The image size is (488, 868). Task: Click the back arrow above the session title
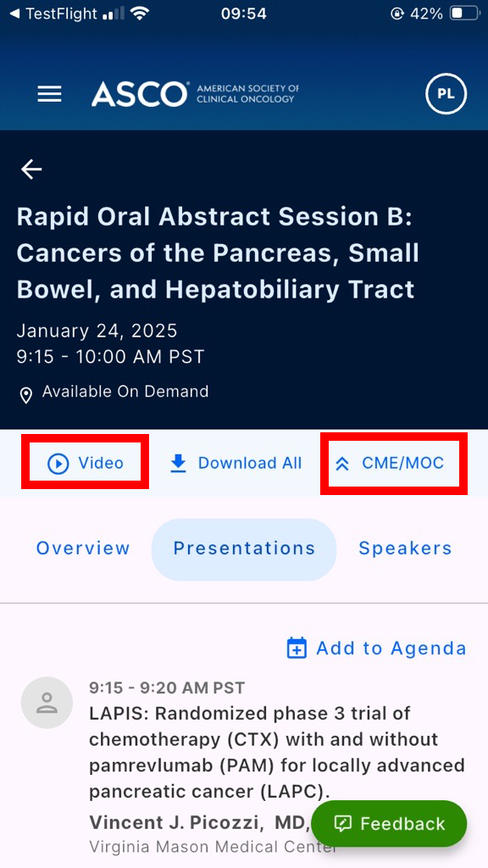[x=30, y=169]
